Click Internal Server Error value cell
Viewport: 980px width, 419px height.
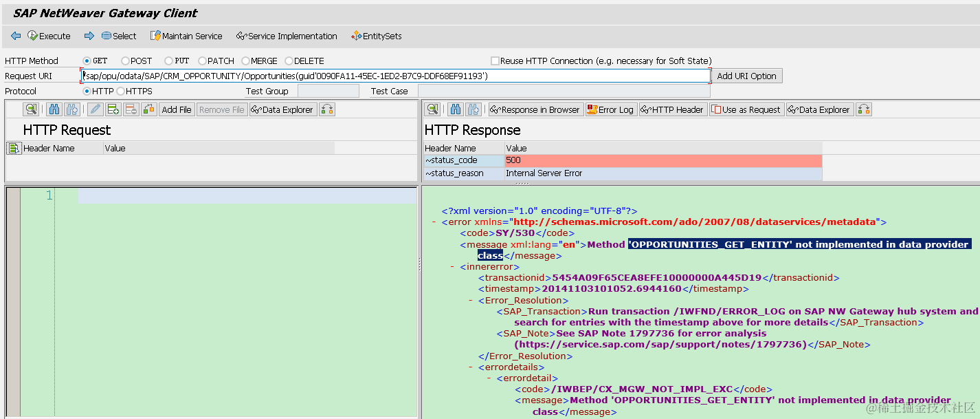click(x=663, y=173)
